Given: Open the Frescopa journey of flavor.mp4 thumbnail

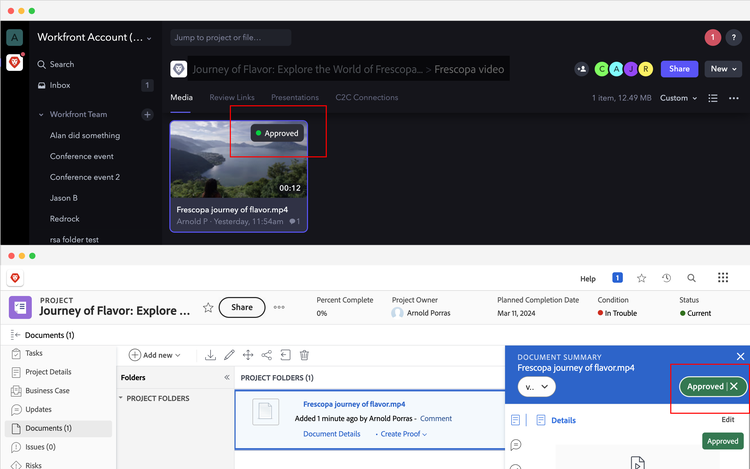Looking at the screenshot, I should (238, 159).
